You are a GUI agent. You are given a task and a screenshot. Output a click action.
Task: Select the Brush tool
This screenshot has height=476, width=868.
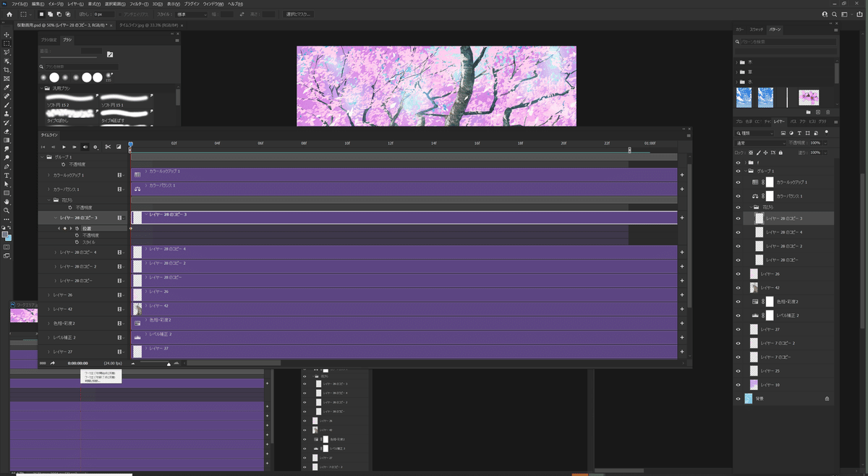7,106
